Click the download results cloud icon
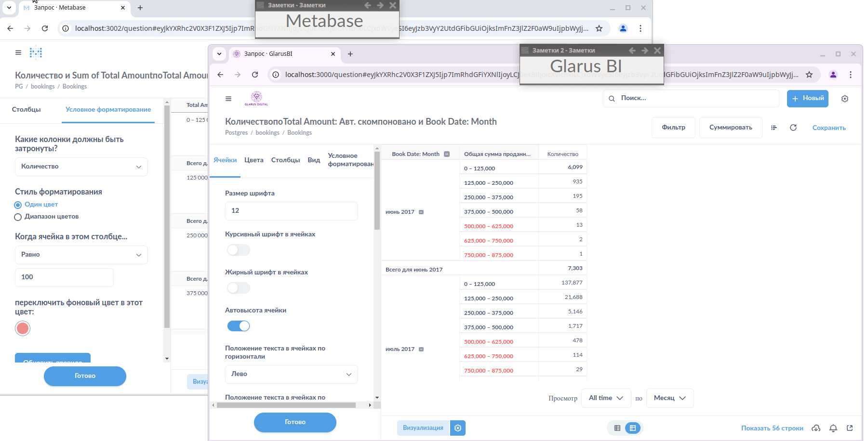The height and width of the screenshot is (441, 868). [816, 428]
